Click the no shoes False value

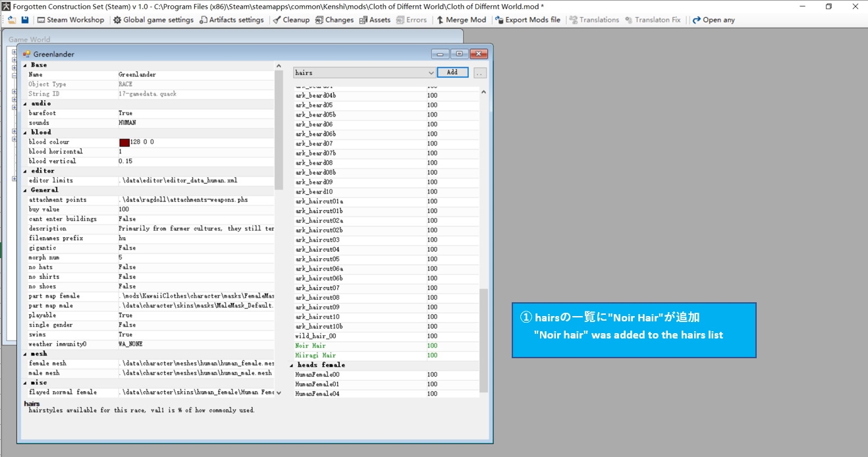[127, 286]
